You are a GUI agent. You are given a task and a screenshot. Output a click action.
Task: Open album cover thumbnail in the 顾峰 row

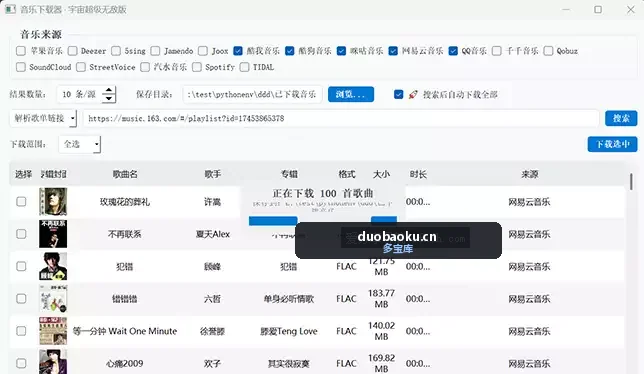[x=53, y=266]
